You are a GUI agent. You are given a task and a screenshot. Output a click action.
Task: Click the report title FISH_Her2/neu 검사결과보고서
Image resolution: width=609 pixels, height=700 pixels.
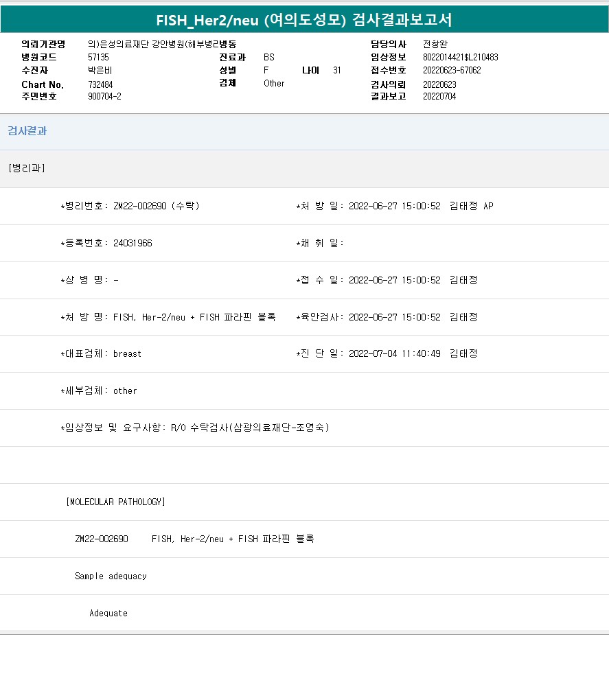coord(304,20)
